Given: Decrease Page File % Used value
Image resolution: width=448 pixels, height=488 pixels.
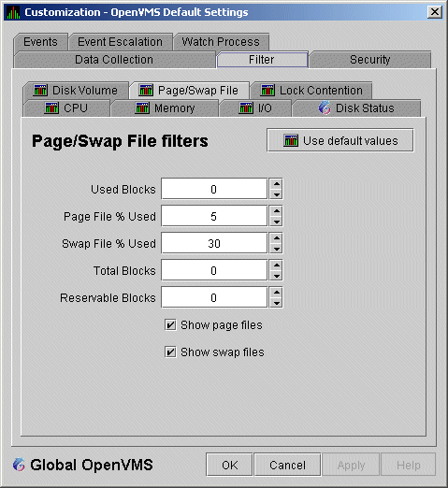Looking at the screenshot, I should click(277, 222).
